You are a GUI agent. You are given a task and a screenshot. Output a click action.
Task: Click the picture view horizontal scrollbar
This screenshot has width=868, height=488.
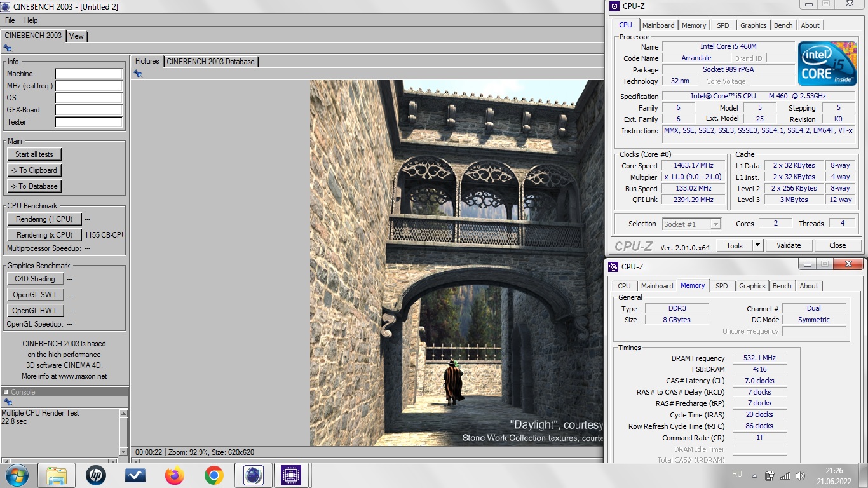pos(369,460)
